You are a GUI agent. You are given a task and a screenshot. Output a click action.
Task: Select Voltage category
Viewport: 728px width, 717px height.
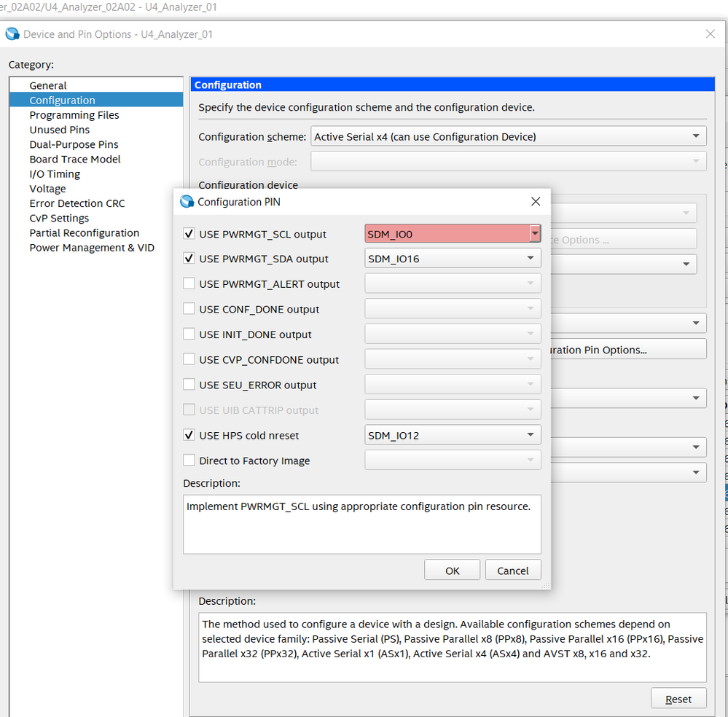tap(96, 189)
